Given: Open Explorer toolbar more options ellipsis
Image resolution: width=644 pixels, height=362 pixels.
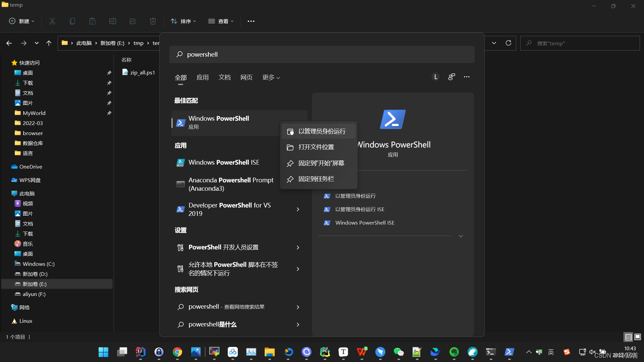Looking at the screenshot, I should (251, 21).
